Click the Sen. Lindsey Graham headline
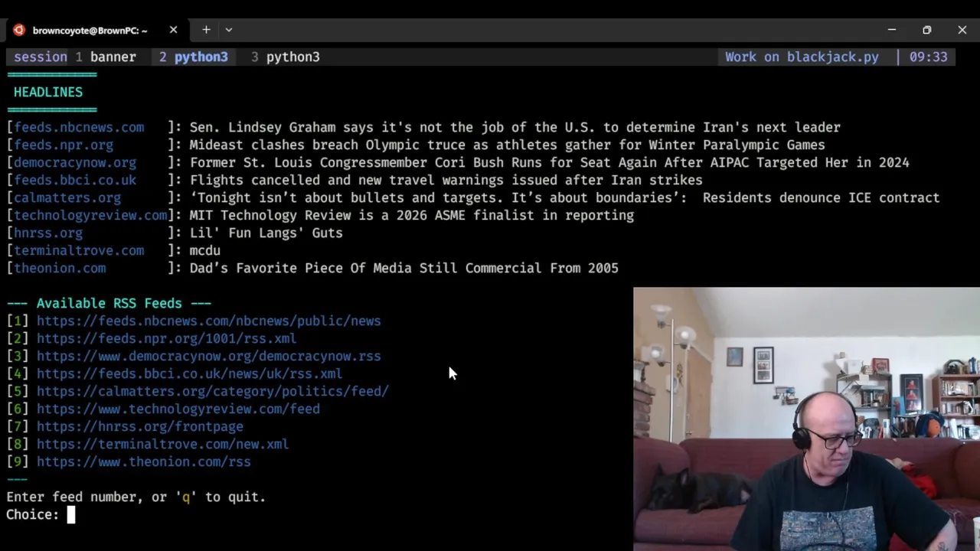The height and width of the screenshot is (551, 980). tap(514, 127)
